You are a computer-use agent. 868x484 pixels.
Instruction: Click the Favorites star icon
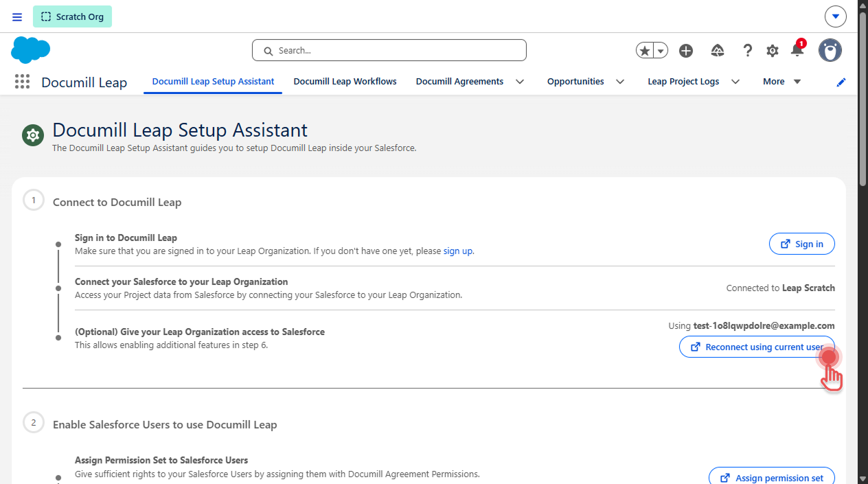(x=644, y=51)
